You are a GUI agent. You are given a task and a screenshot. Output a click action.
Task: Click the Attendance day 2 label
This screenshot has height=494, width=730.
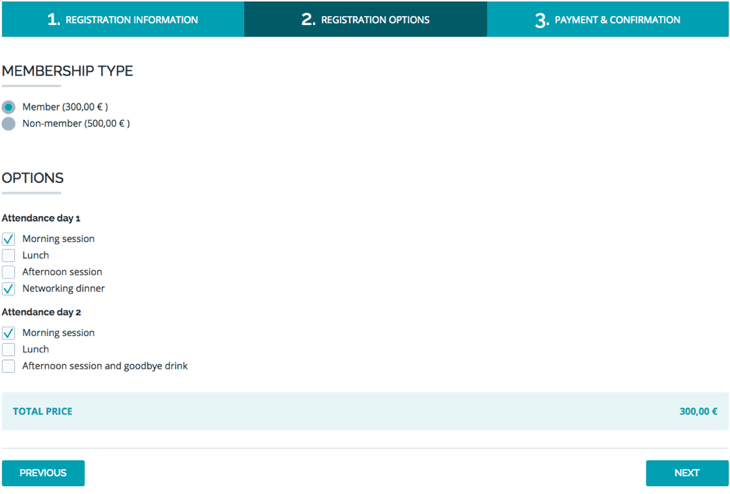click(41, 312)
